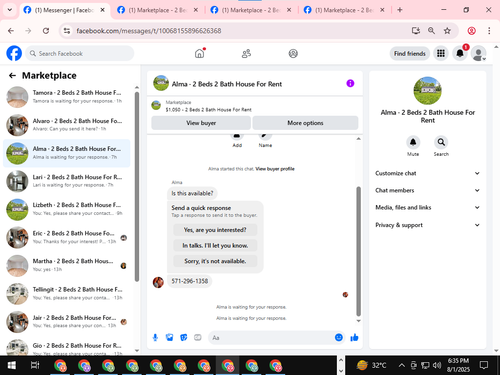Open Tamora conversation in list

(x=67, y=97)
